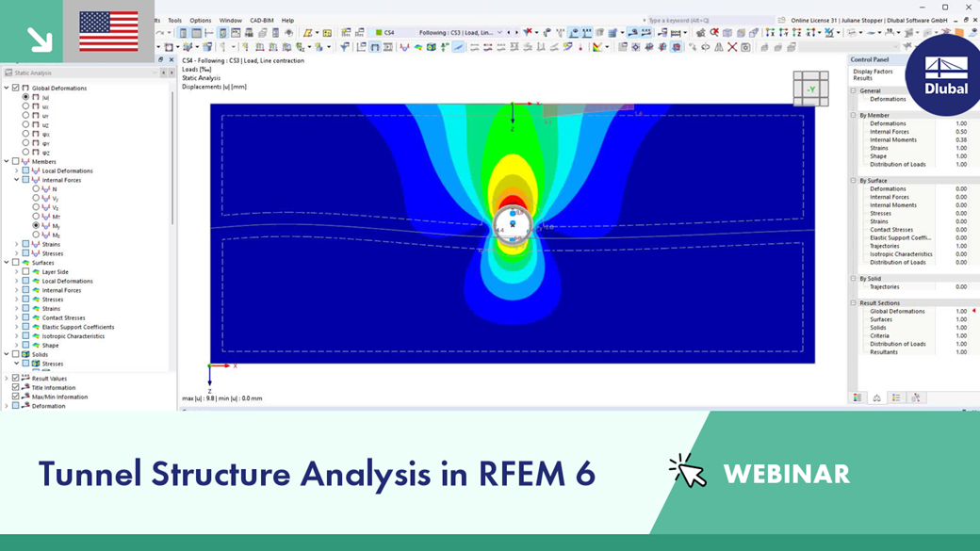Screen dimensions: 980x551
Task: Select the uz displacement radio button
Action: (x=25, y=124)
